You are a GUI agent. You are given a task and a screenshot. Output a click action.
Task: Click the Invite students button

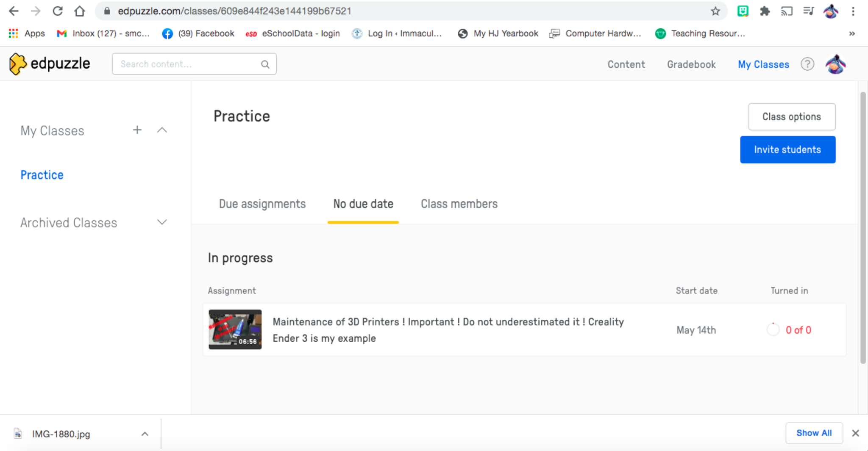pos(787,149)
